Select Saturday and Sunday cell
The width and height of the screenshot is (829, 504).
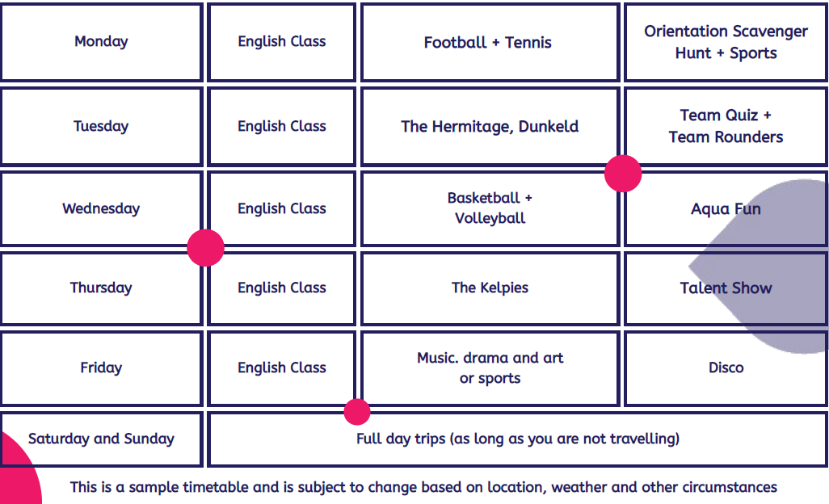(x=101, y=439)
